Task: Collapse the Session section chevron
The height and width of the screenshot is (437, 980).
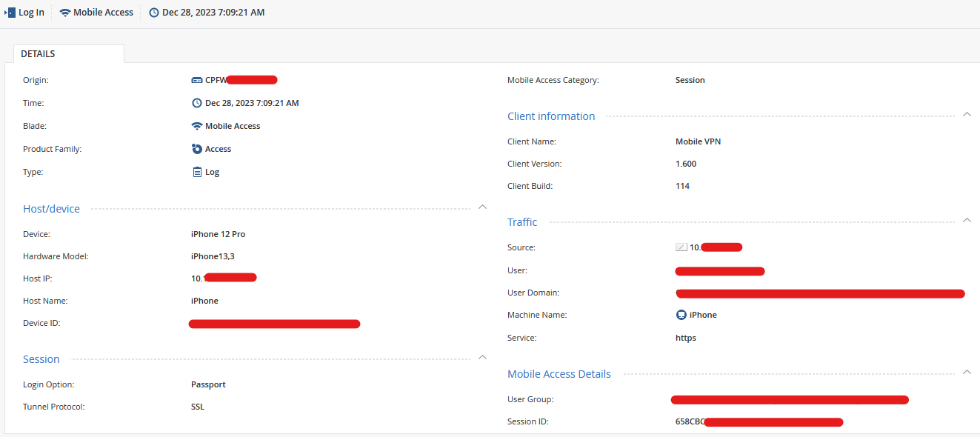Action: click(482, 357)
